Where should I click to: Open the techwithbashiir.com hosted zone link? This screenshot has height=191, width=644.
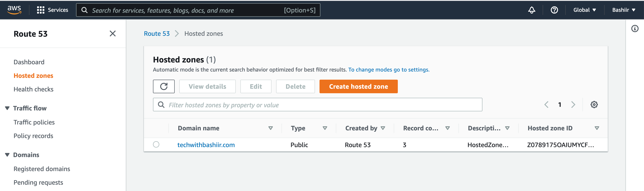pyautogui.click(x=206, y=145)
